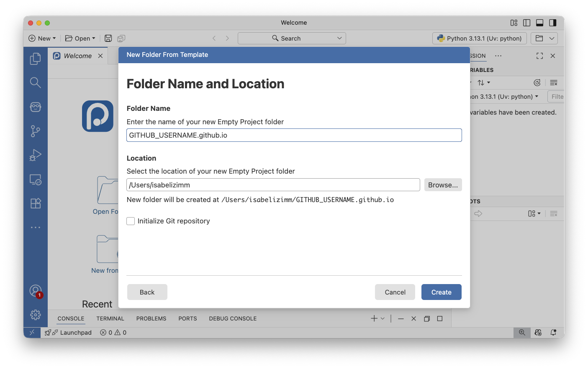This screenshot has height=369, width=588.
Task: Expand the New dropdown menu
Action: [42, 38]
